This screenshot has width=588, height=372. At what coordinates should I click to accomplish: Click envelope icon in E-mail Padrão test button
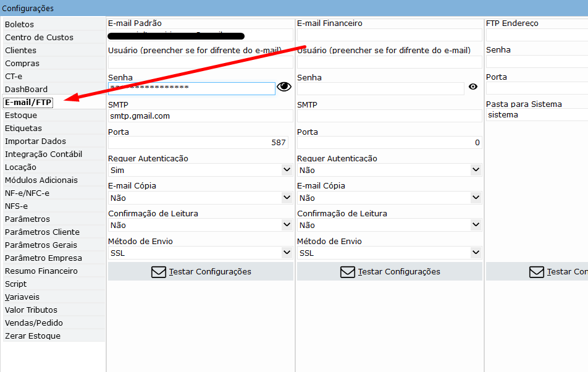coord(159,272)
